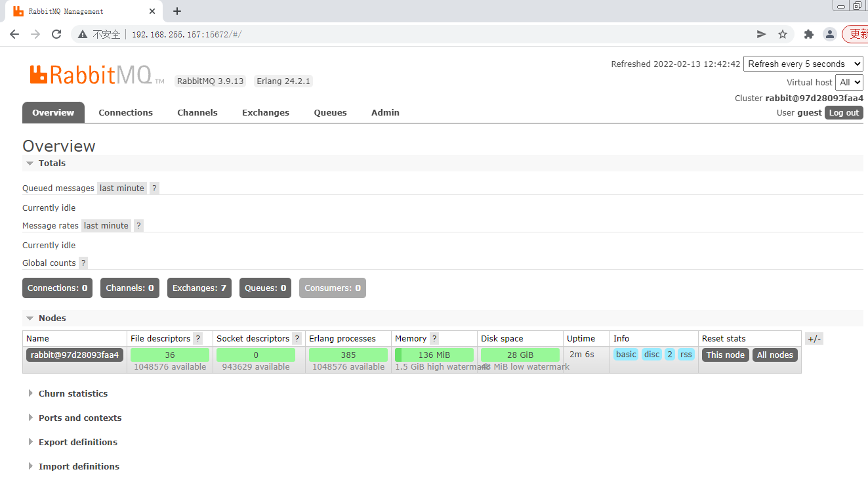Open the Virtual host dropdown
This screenshot has width=868, height=480.
(x=849, y=82)
